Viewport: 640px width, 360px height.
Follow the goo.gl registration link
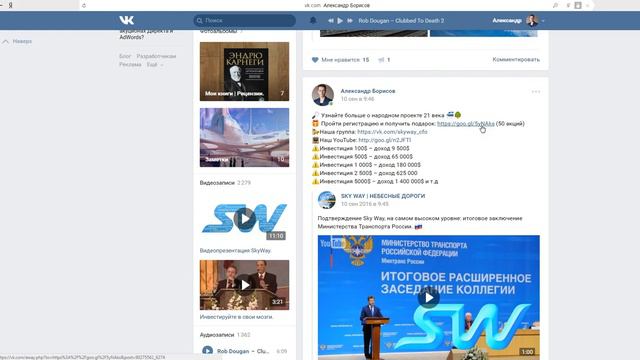point(466,124)
